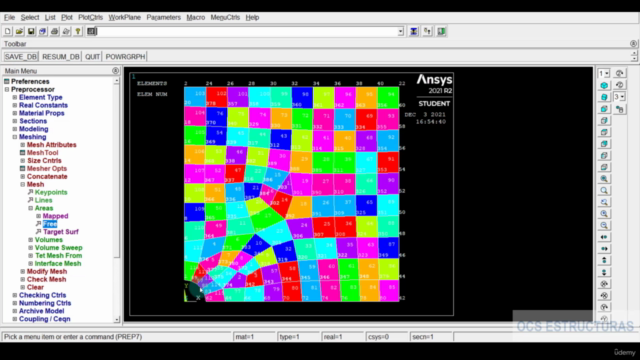This screenshot has height=360, width=640.
Task: Switch to Back view icon
Action: [604, 144]
